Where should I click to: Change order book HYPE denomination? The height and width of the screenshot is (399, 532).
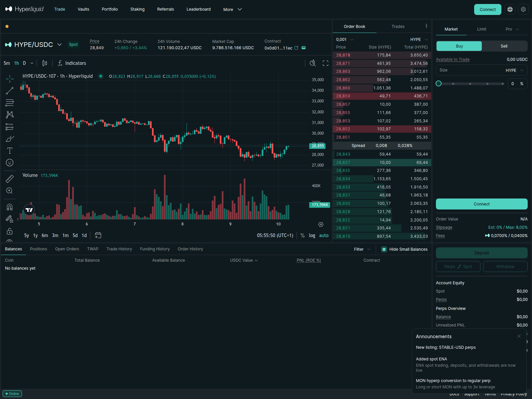click(419, 40)
